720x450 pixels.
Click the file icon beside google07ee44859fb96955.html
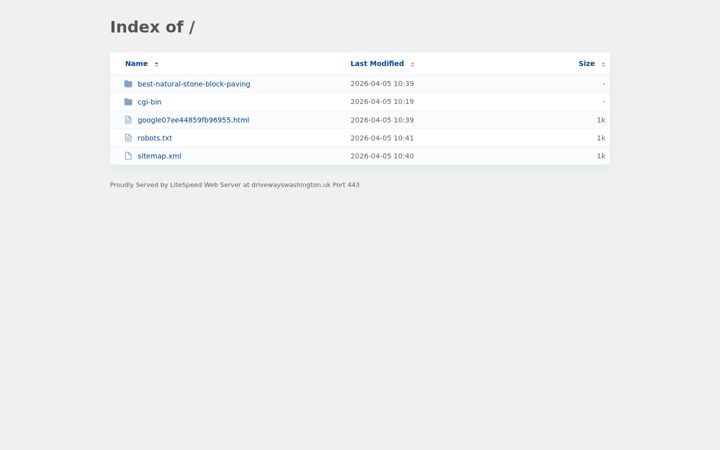(128, 120)
